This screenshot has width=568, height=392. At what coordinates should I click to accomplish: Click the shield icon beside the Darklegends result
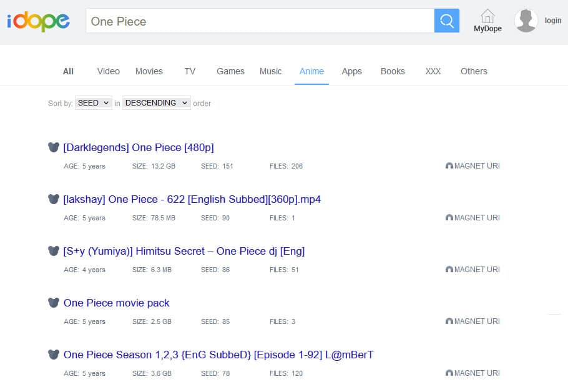[x=54, y=147]
